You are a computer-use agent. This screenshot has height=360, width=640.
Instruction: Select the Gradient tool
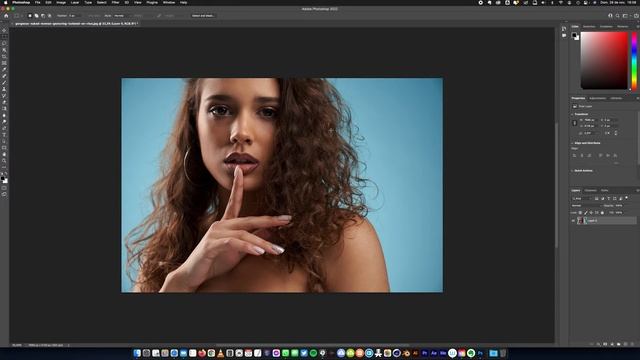4,109
